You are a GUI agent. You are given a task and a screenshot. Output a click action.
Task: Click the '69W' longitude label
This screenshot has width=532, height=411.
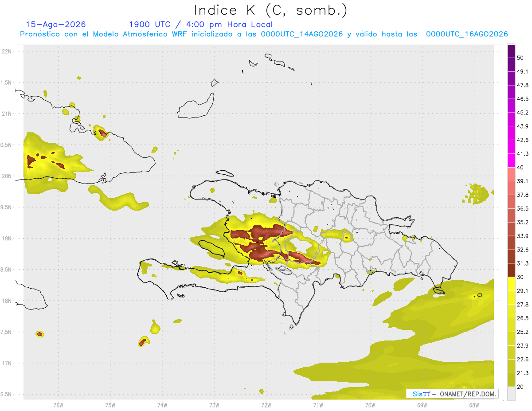pos(422,405)
